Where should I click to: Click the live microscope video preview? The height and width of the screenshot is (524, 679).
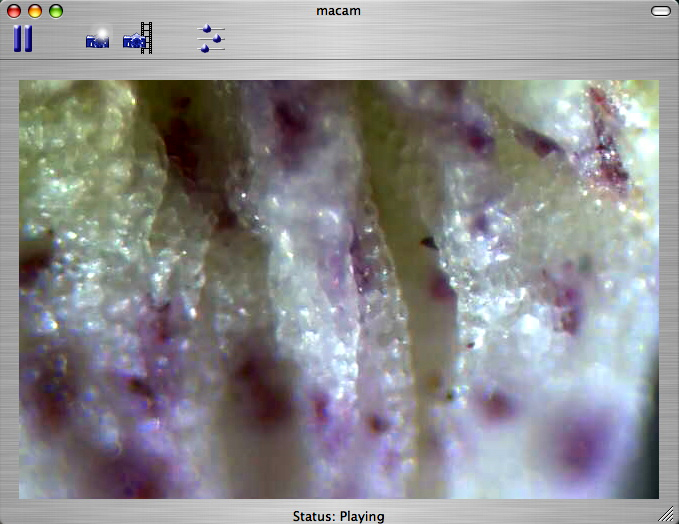tap(339, 289)
